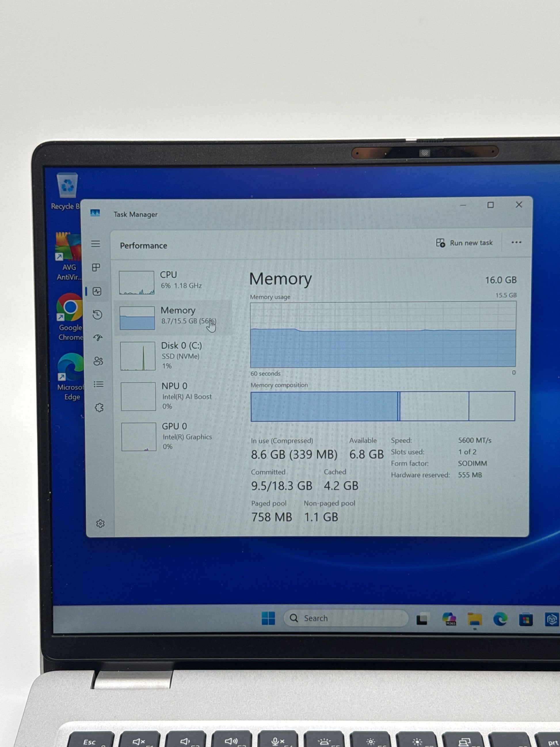Screen dimensions: 560x747
Task: Maximize the Task Manager window
Action: [x=490, y=205]
